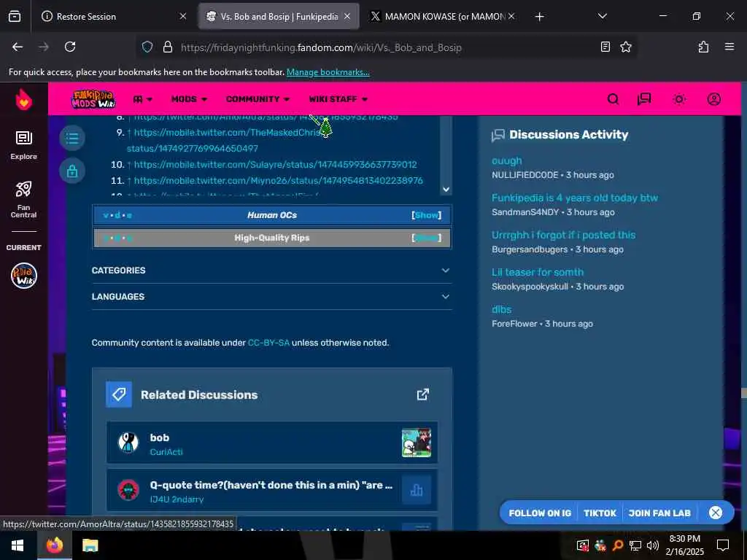Open 'Urrrghh i forgot if i posted this'
This screenshot has width=747, height=560.
coord(563,236)
